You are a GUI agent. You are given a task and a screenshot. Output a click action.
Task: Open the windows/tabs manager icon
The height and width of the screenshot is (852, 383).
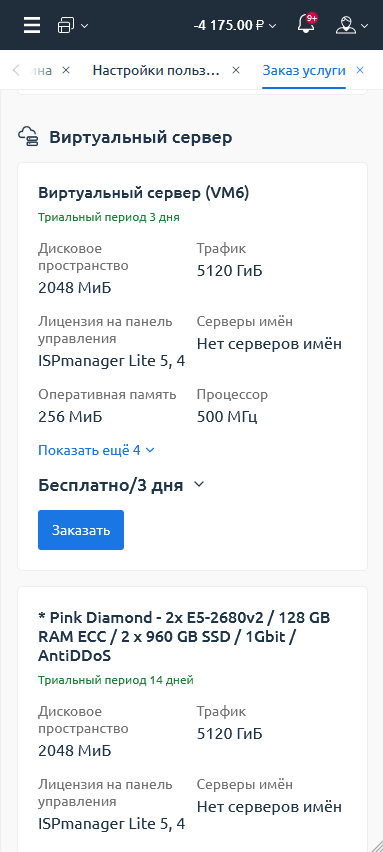(65, 25)
